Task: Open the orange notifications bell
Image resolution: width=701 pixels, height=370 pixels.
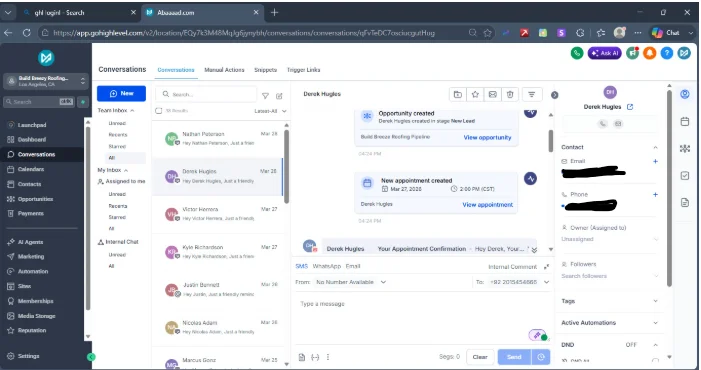Action: pyautogui.click(x=650, y=53)
